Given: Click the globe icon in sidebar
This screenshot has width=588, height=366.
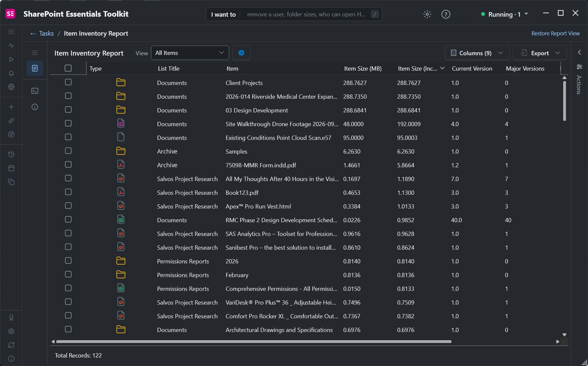Looking at the screenshot, I should [11, 87].
